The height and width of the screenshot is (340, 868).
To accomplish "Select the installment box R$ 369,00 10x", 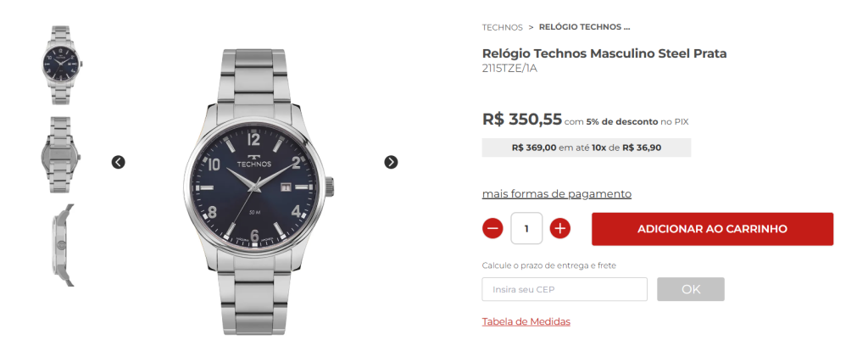I will [587, 148].
